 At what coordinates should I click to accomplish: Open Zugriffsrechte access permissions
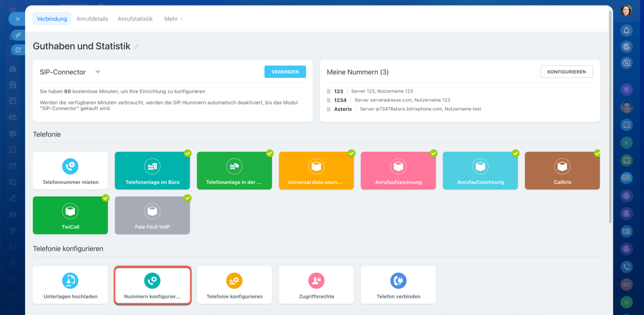point(316,285)
